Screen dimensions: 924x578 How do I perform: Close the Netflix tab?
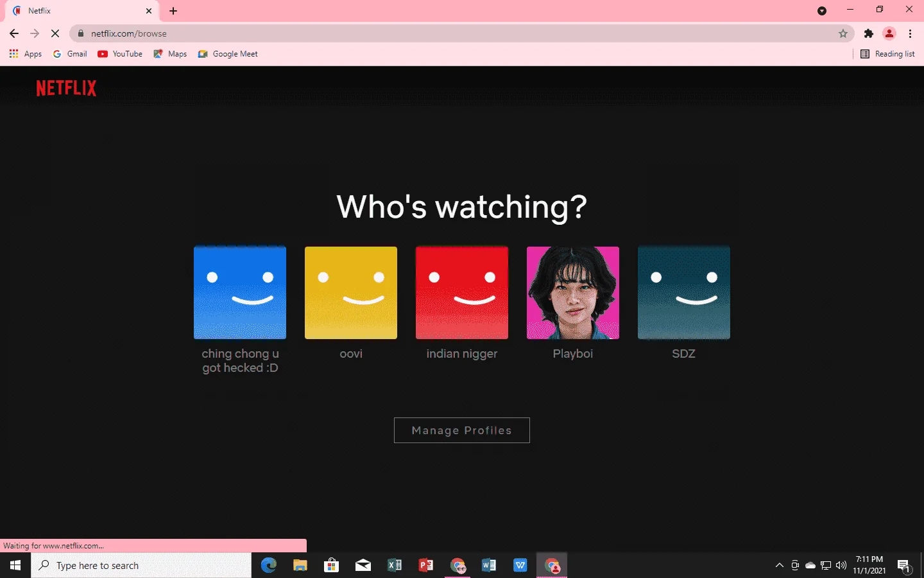149,11
